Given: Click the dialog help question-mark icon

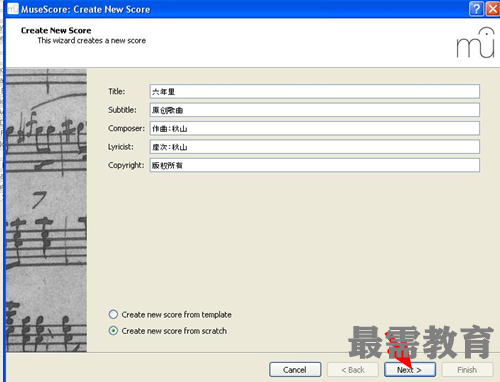Looking at the screenshot, I should (x=476, y=9).
